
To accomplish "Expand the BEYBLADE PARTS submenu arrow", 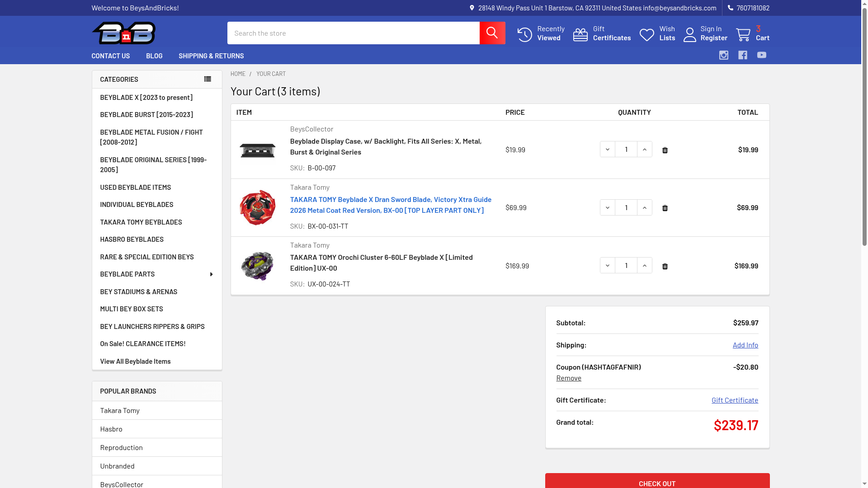I will (x=211, y=274).
